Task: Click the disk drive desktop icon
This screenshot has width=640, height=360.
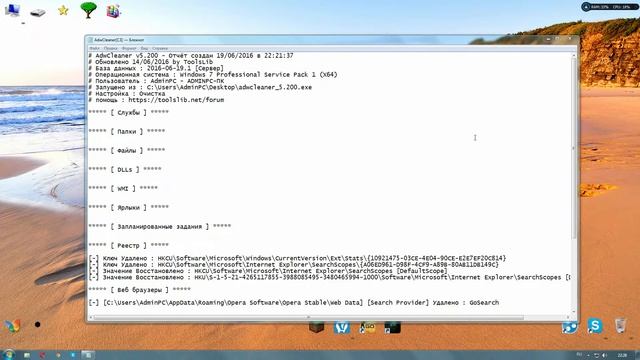Action: [x=38, y=12]
